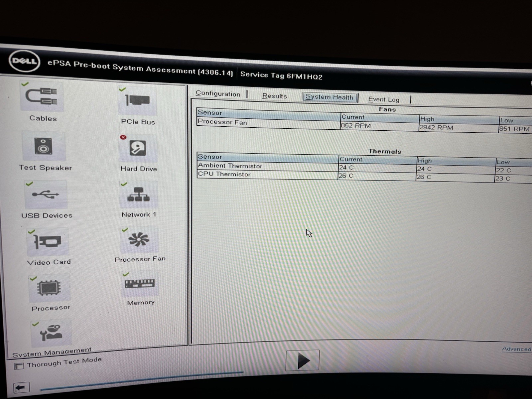The height and width of the screenshot is (399, 532).
Task: Open the Advanced link
Action: tap(516, 349)
